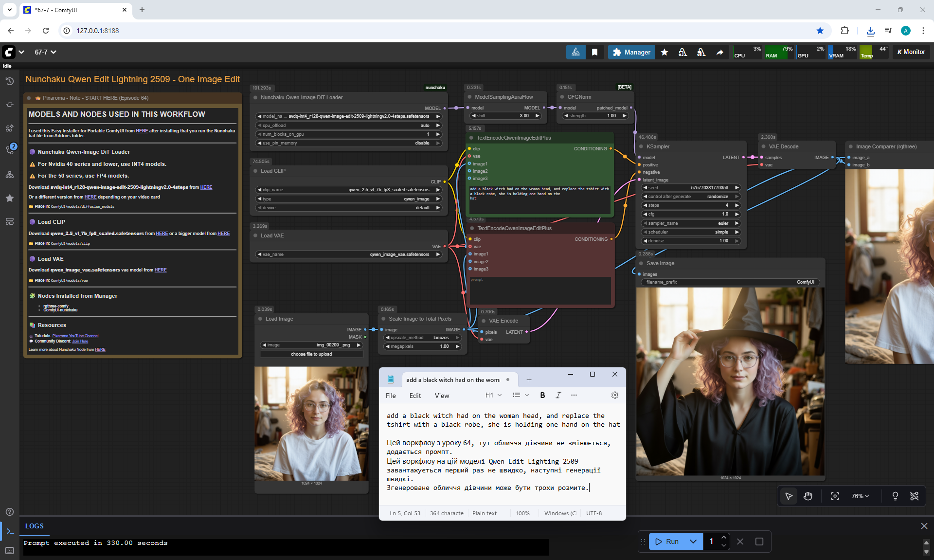This screenshot has height=560, width=934.
Task: Click choose file to upload button
Action: (x=311, y=354)
